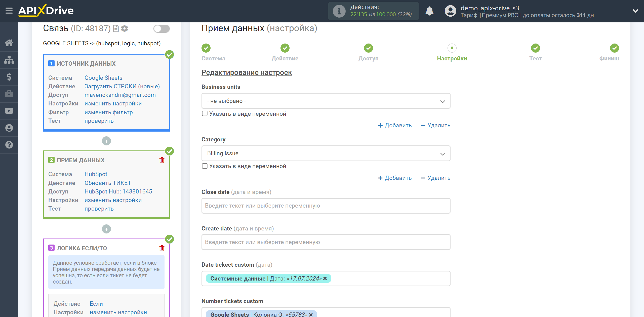Open help question mark icon
This screenshot has height=317, width=644.
(9, 145)
